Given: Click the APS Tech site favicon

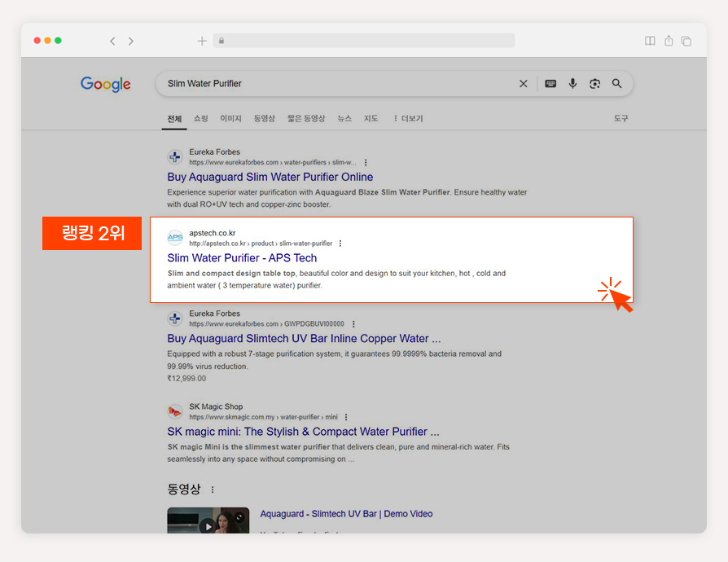Looking at the screenshot, I should [175, 238].
